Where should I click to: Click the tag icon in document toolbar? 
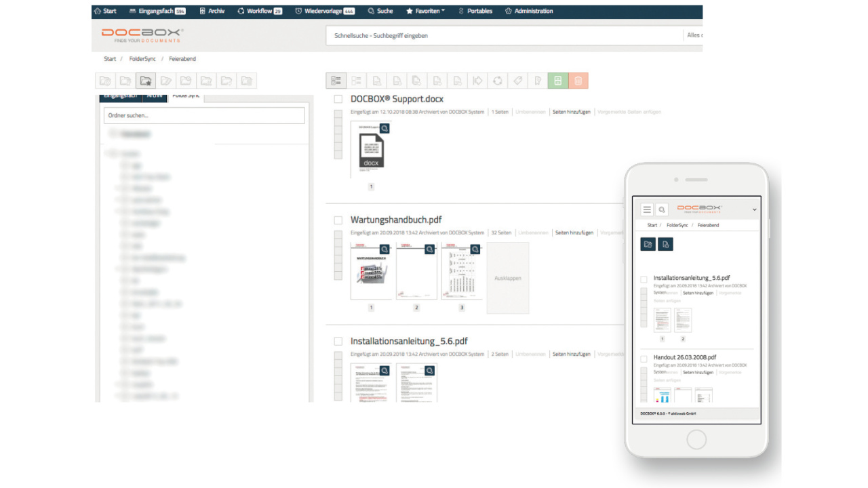517,81
